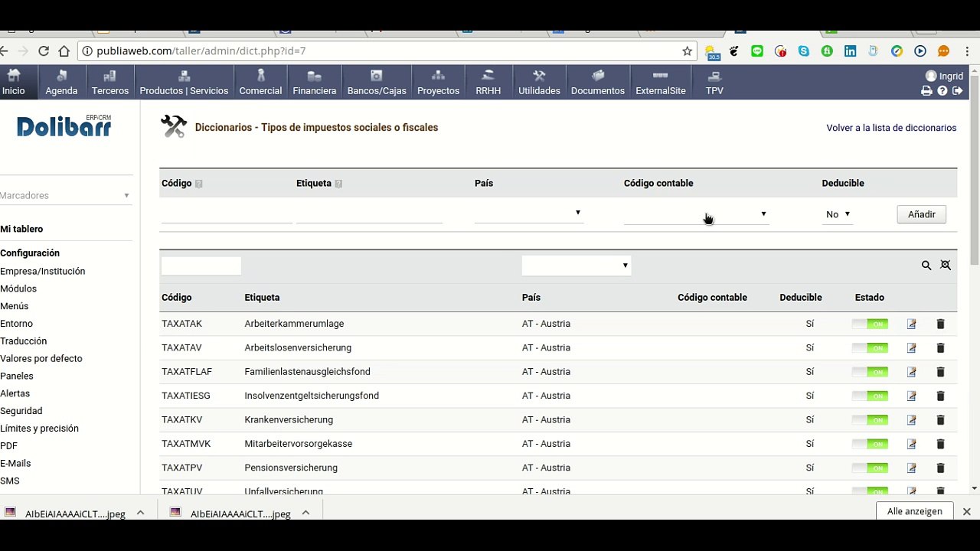Open the TPV menu
Image resolution: width=980 pixels, height=551 pixels.
point(714,83)
